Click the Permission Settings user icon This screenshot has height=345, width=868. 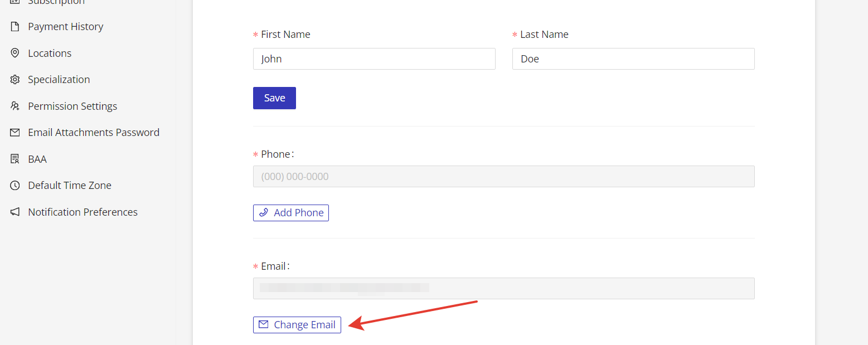(x=15, y=106)
